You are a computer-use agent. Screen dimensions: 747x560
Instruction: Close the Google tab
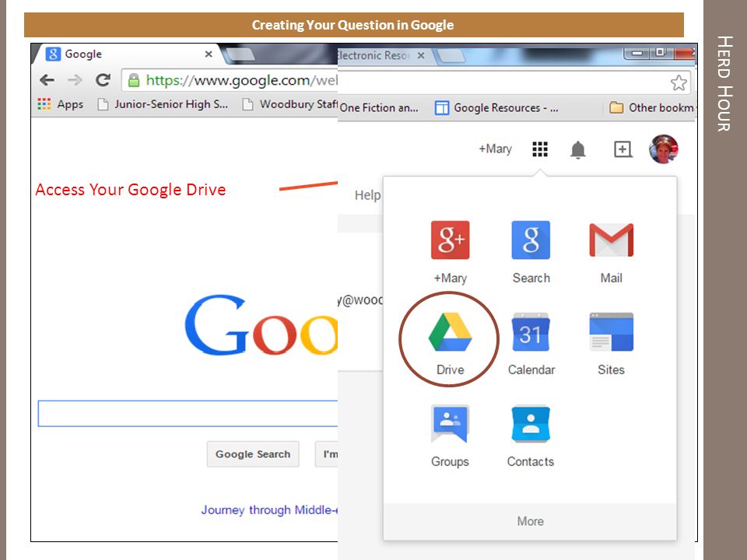point(209,54)
